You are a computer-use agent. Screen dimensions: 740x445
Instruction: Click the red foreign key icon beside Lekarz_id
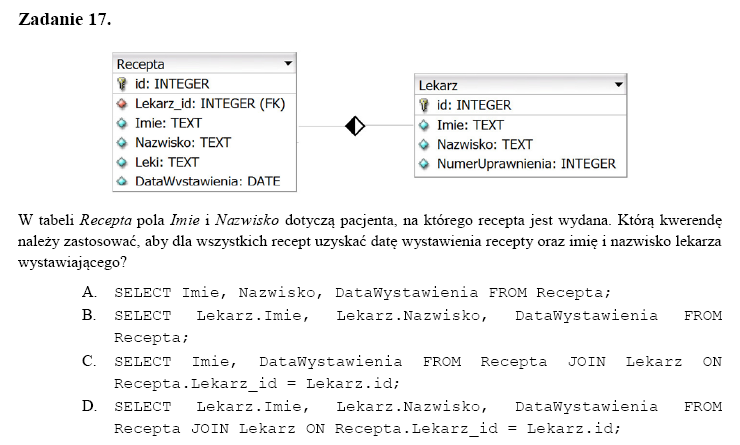click(122, 103)
